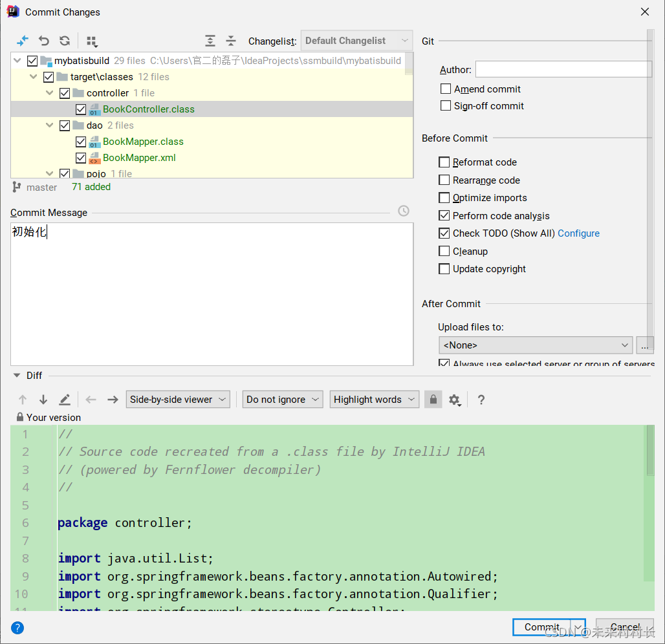This screenshot has height=644, width=665.
Task: Open diff settings gear icon
Action: tap(455, 400)
